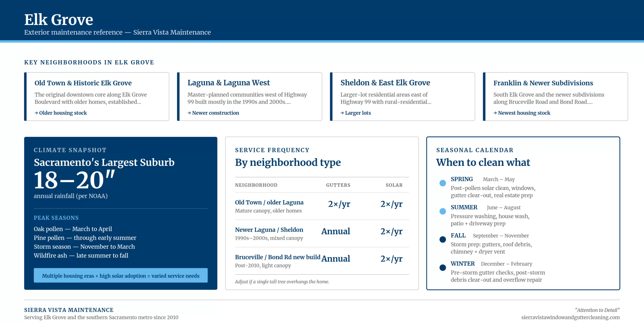Open the Laguna & Laguna West card heading

[228, 83]
